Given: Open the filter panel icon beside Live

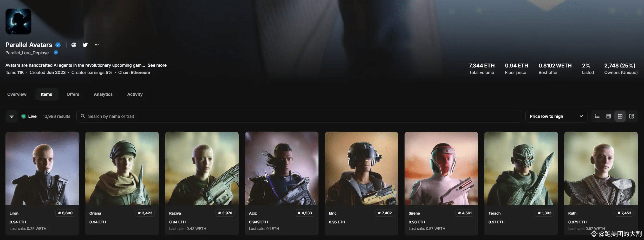Looking at the screenshot, I should click(x=12, y=116).
